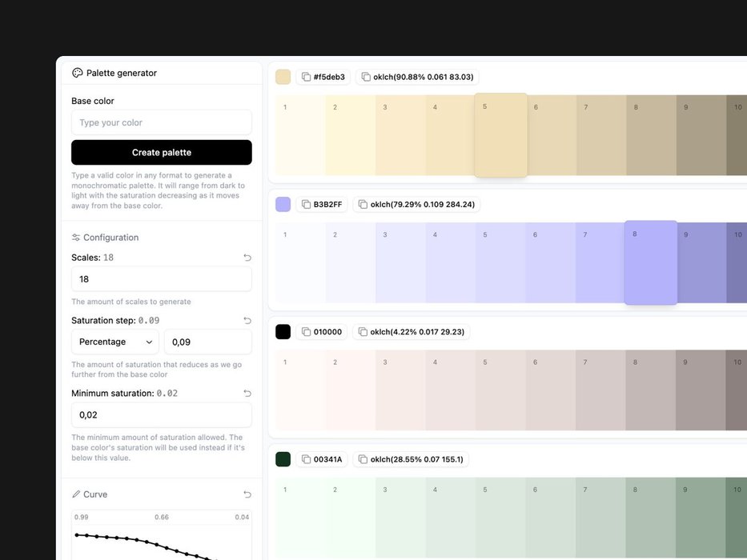The height and width of the screenshot is (560, 747).
Task: Copy oklch(90.88% 0.061 83.03) value
Action: pos(416,77)
